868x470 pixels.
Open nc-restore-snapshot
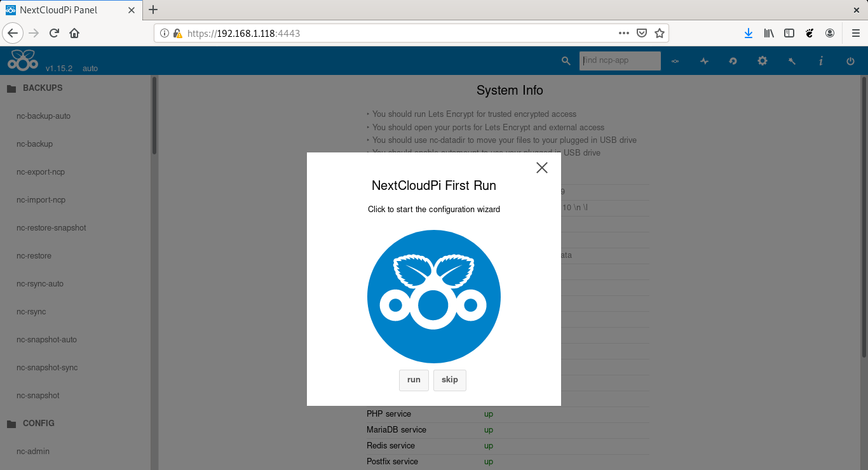click(51, 228)
